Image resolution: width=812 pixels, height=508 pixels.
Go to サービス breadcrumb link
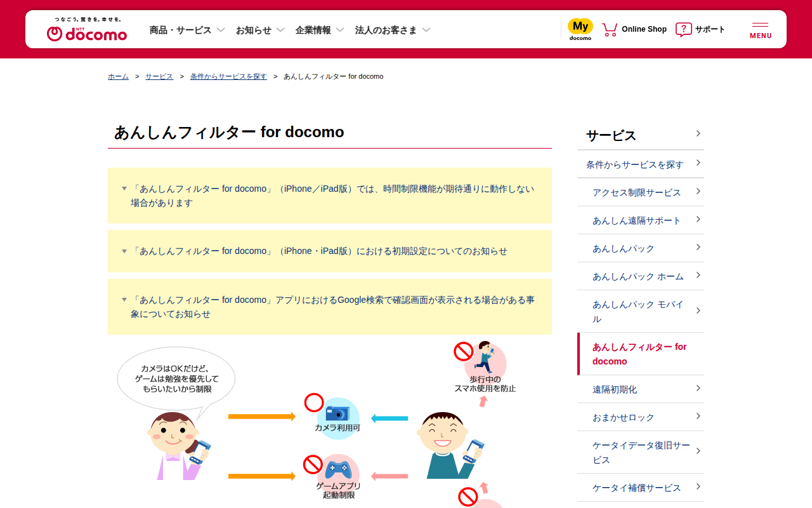click(x=159, y=76)
